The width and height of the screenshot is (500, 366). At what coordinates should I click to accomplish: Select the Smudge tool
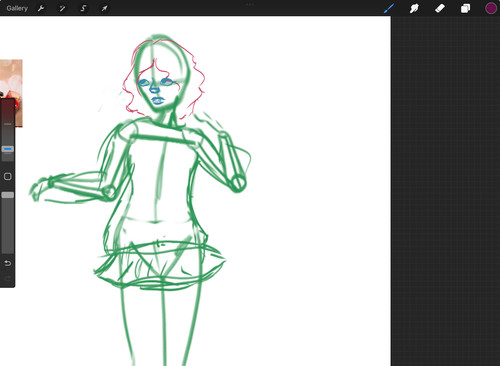tap(414, 8)
